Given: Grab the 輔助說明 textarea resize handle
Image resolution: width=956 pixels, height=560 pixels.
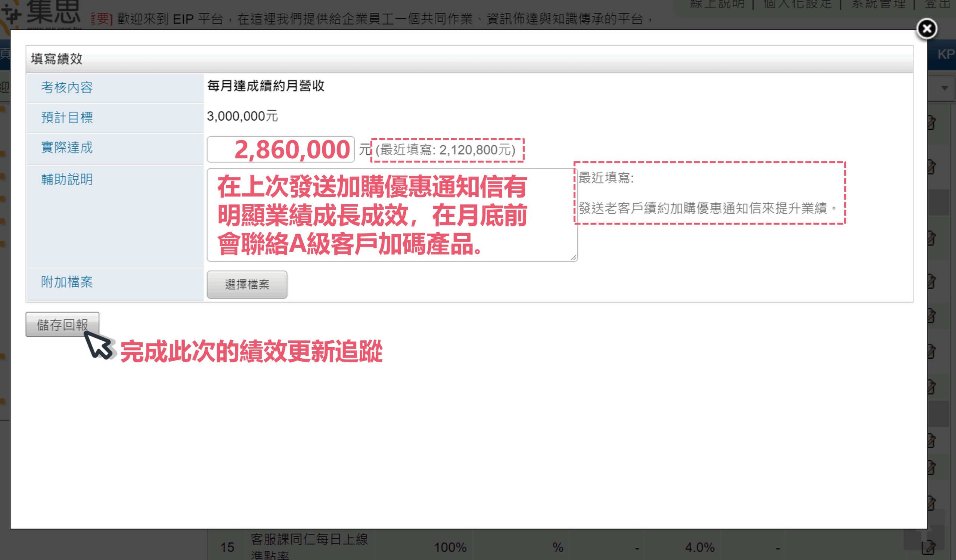Looking at the screenshot, I should point(573,258).
